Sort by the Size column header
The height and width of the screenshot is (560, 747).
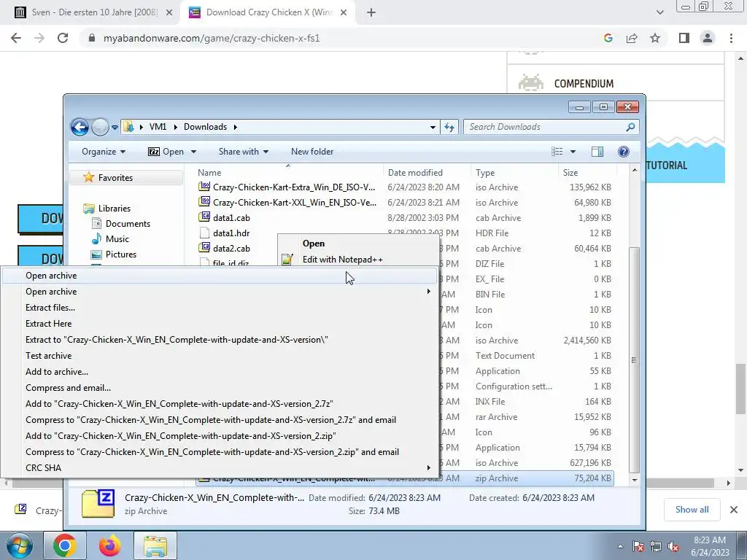click(x=587, y=172)
